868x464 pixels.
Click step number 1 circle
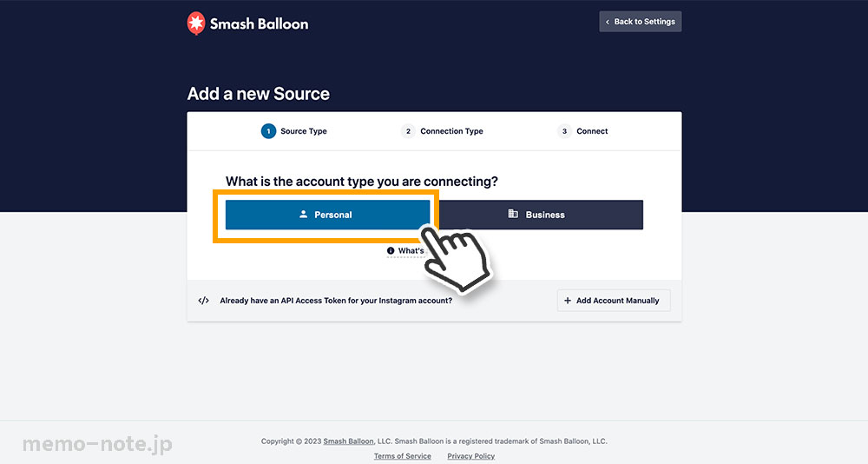(x=268, y=131)
